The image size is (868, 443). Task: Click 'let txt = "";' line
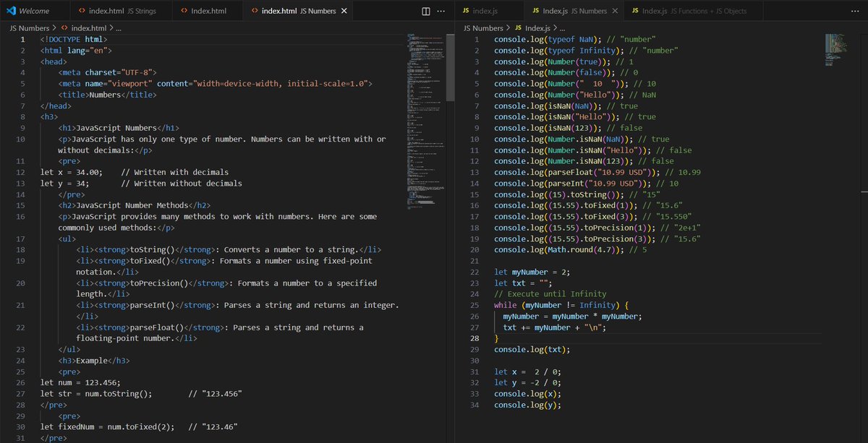[x=522, y=283]
